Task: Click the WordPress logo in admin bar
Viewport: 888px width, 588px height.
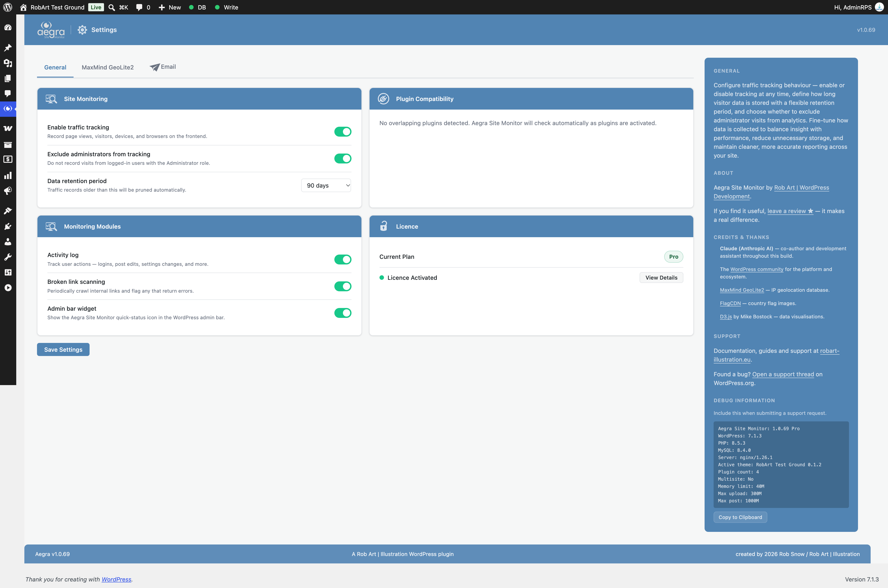Action: pyautogui.click(x=8, y=7)
